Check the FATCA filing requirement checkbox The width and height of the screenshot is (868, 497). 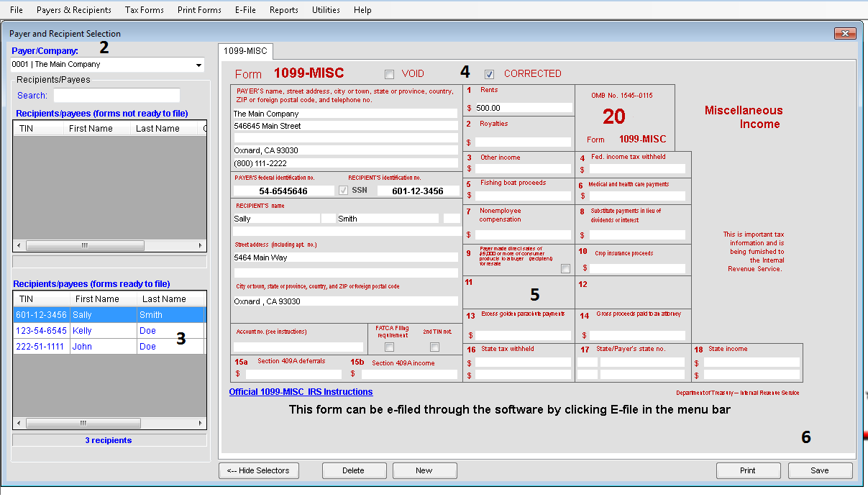pyautogui.click(x=389, y=347)
